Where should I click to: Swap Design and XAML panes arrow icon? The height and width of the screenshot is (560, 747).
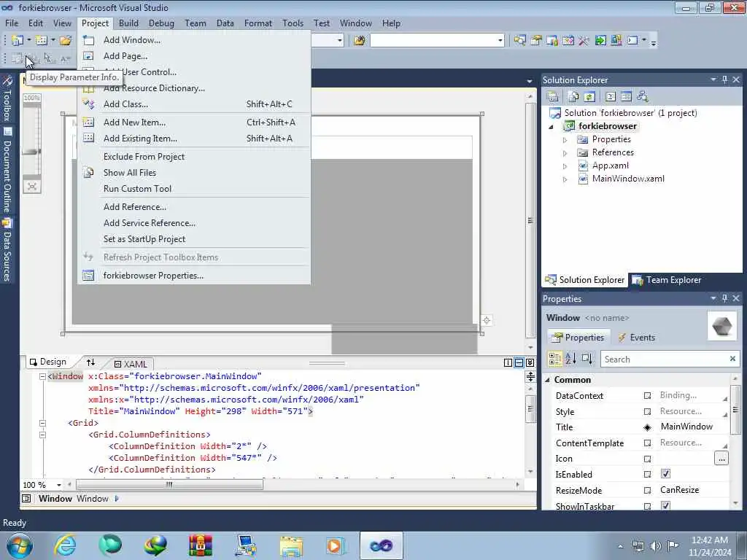pos(90,362)
